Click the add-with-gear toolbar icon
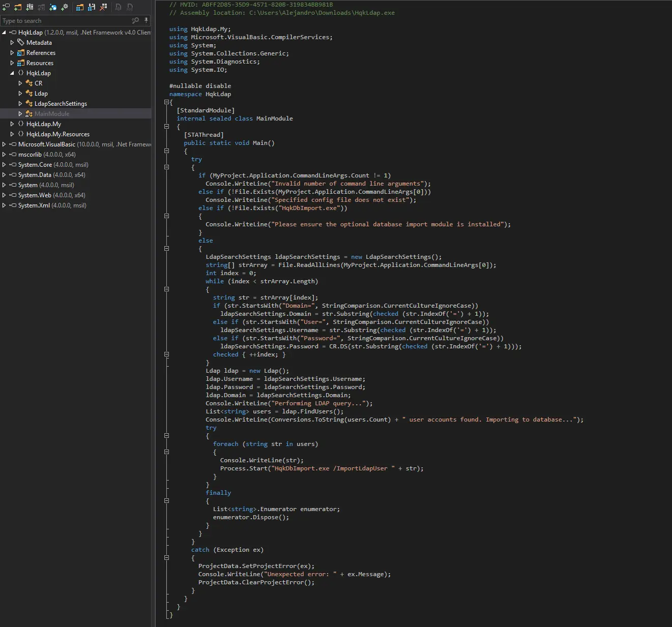The width and height of the screenshot is (672, 627). (65, 7)
